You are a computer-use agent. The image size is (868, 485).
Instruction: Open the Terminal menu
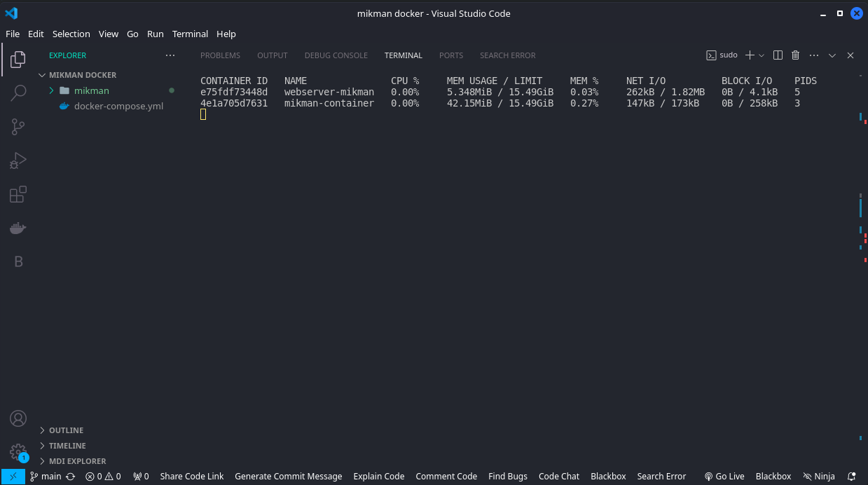pyautogui.click(x=191, y=34)
